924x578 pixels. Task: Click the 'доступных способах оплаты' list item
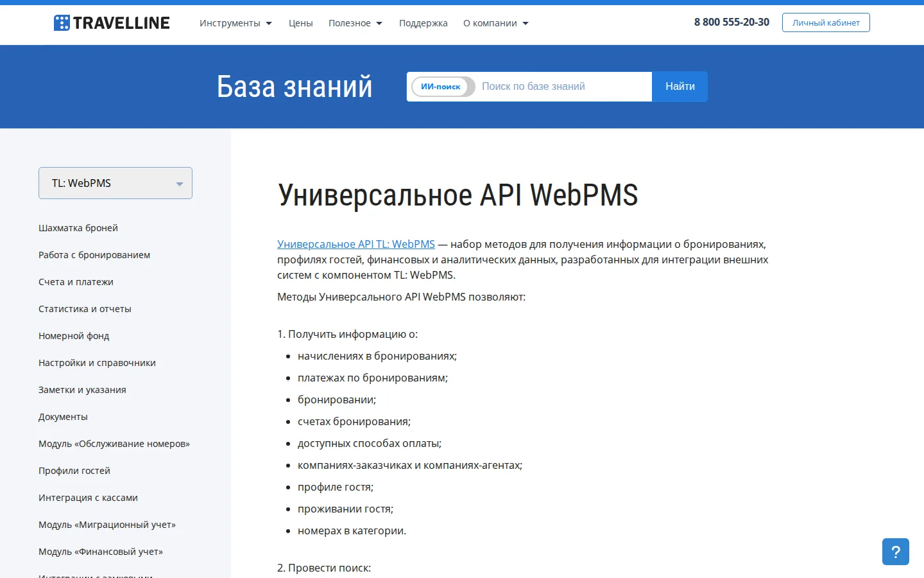tap(370, 443)
